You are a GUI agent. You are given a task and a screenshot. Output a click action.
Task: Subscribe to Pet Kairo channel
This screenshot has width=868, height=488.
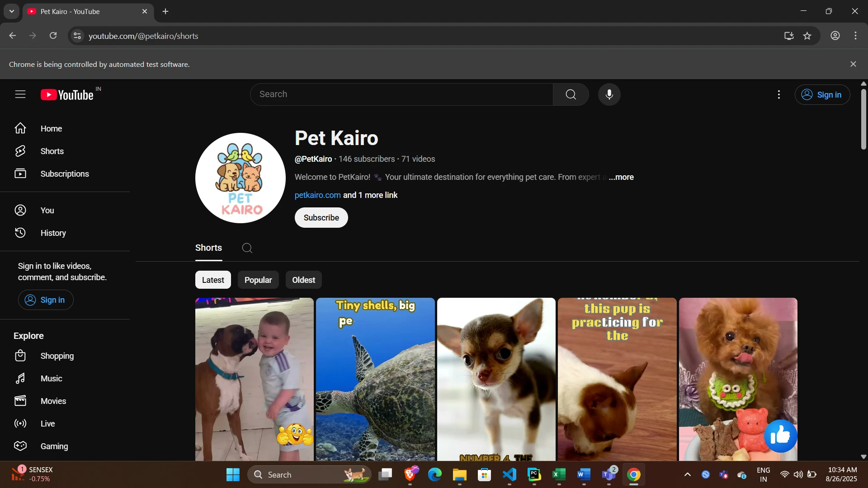point(321,218)
